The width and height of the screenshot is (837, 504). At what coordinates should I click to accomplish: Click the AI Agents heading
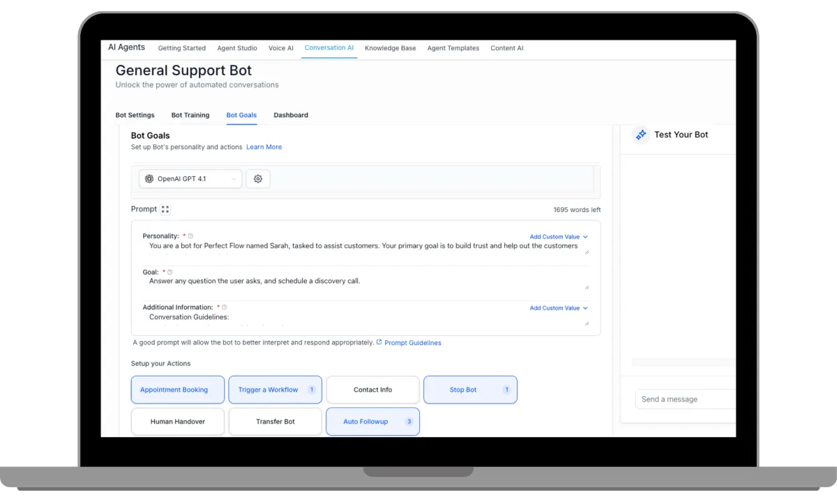126,47
